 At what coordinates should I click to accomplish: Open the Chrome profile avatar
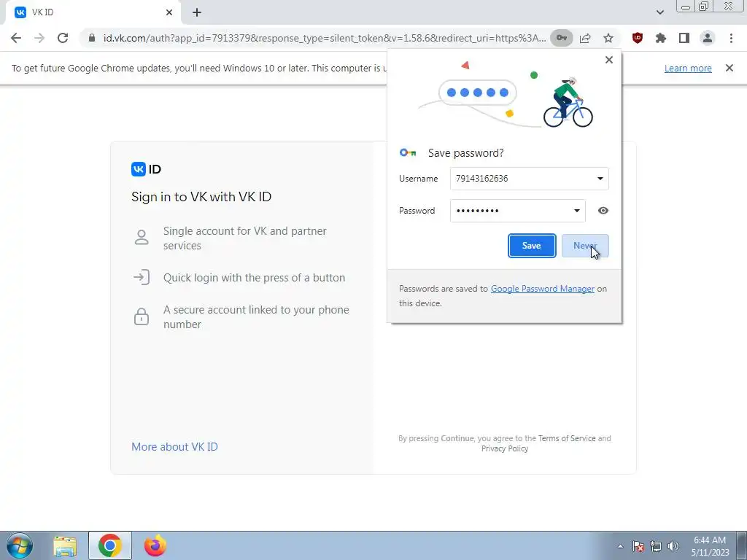(x=708, y=38)
